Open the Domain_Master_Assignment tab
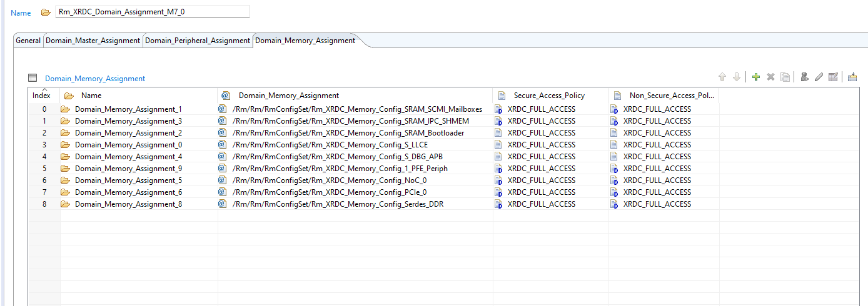Screen dimensions: 868x306 [93, 41]
